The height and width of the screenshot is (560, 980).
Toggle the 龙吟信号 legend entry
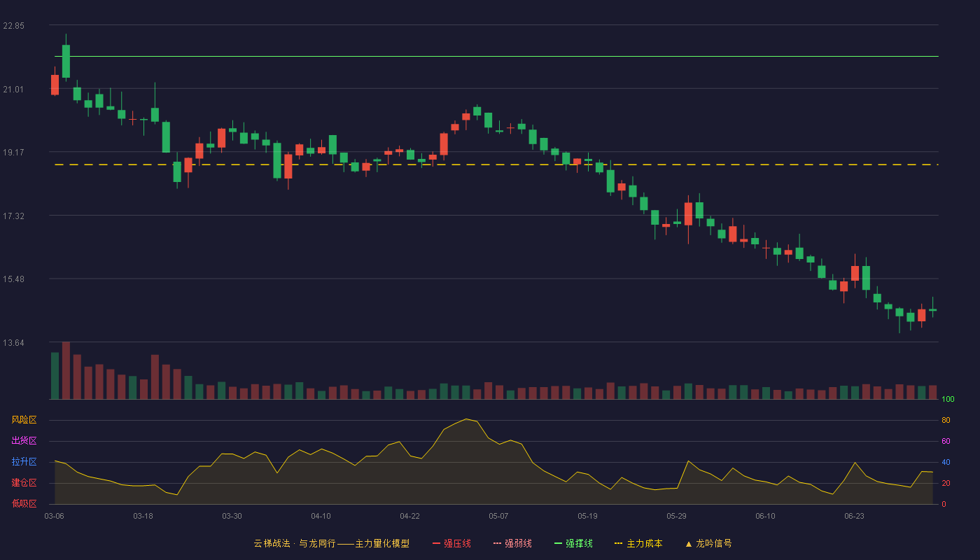[708, 543]
